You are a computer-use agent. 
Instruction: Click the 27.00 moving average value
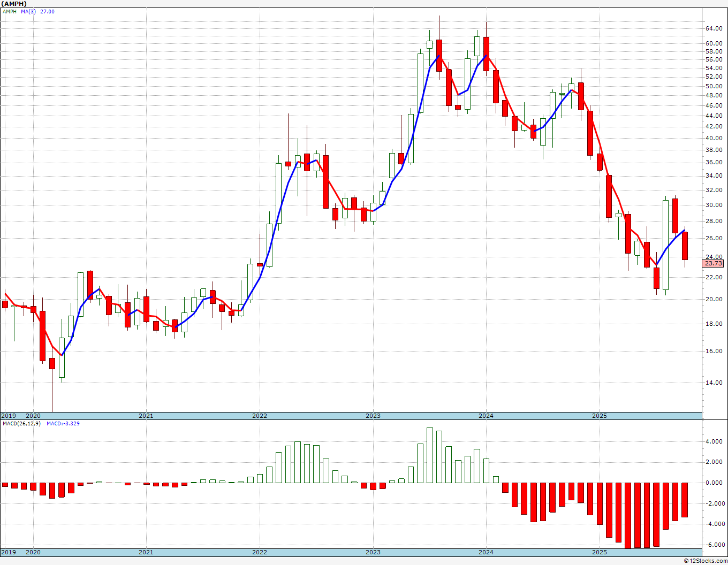[x=47, y=12]
